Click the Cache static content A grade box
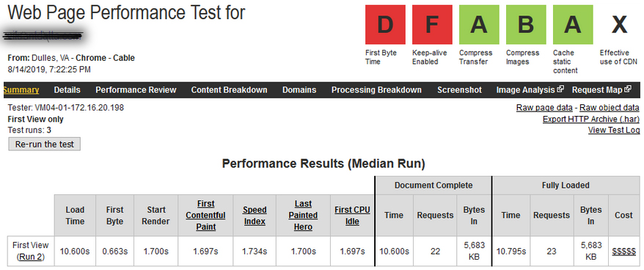The image size is (644, 270). point(573,25)
